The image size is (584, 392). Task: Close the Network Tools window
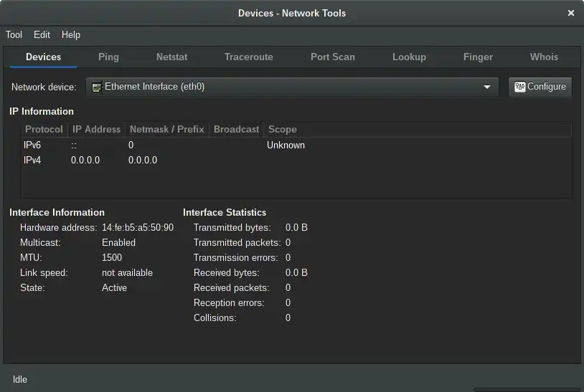pyautogui.click(x=571, y=13)
